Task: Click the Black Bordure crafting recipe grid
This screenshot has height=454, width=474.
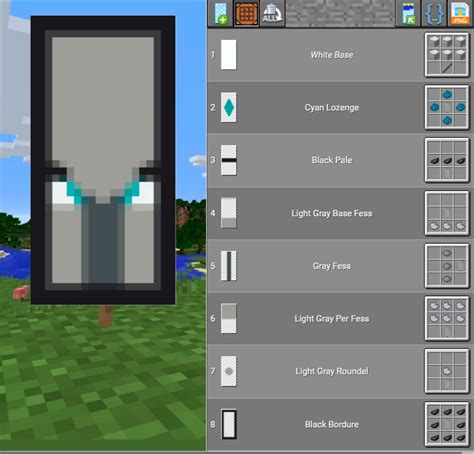Action: coord(447,424)
